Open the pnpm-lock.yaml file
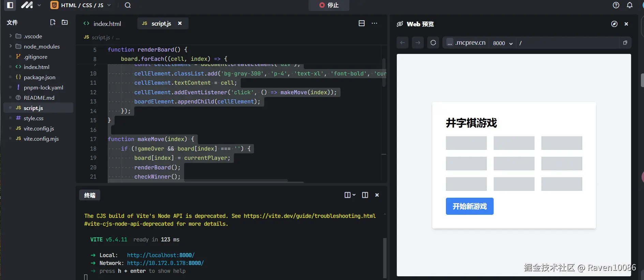The height and width of the screenshot is (280, 644). click(x=38, y=87)
